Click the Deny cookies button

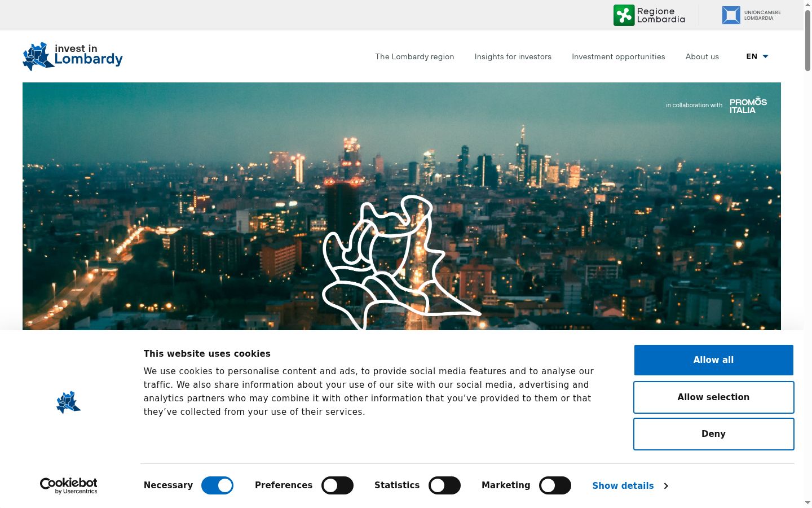click(714, 434)
